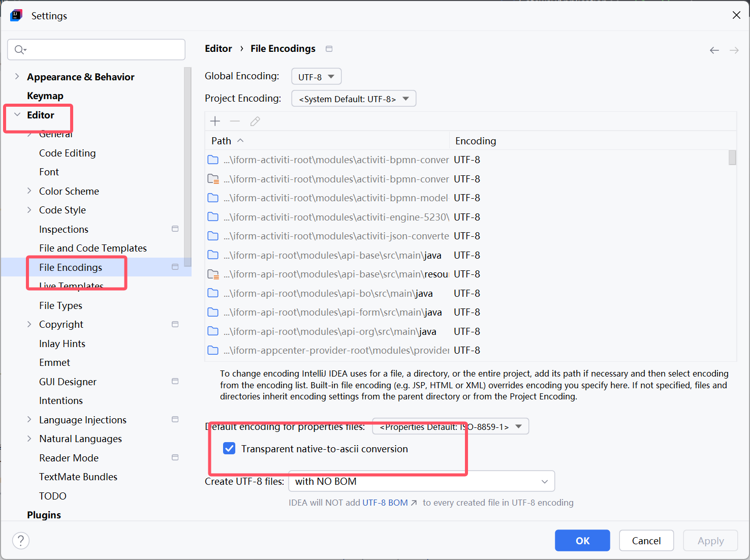Open the Project Encoding dropdown
Image resolution: width=750 pixels, height=560 pixels.
pyautogui.click(x=354, y=99)
